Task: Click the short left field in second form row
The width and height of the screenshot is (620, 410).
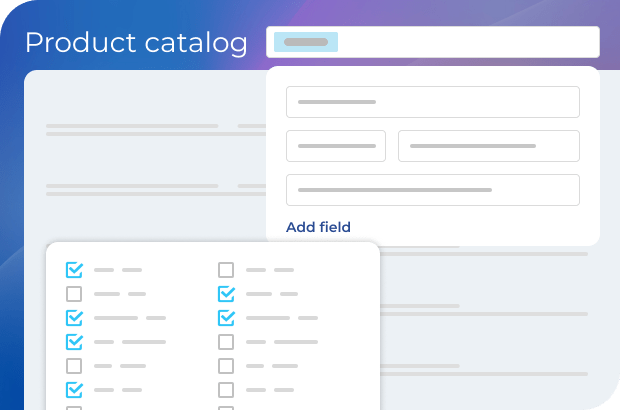Action: (x=336, y=146)
